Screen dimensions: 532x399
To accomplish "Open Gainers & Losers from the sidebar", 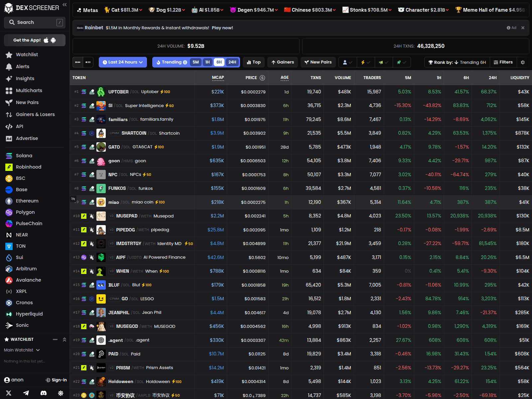I will (35, 114).
